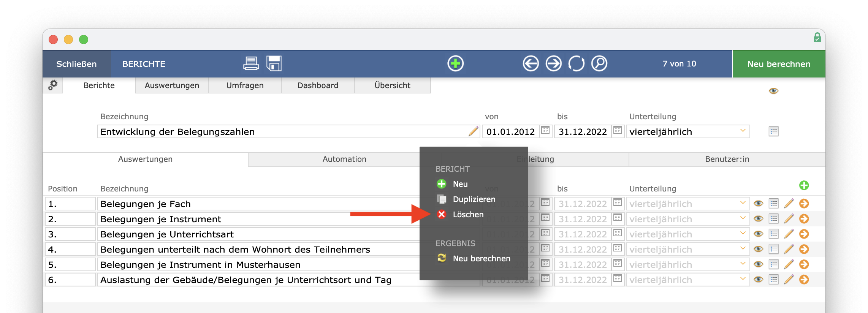Toggle visibility of Belegungen je Fach

759,204
